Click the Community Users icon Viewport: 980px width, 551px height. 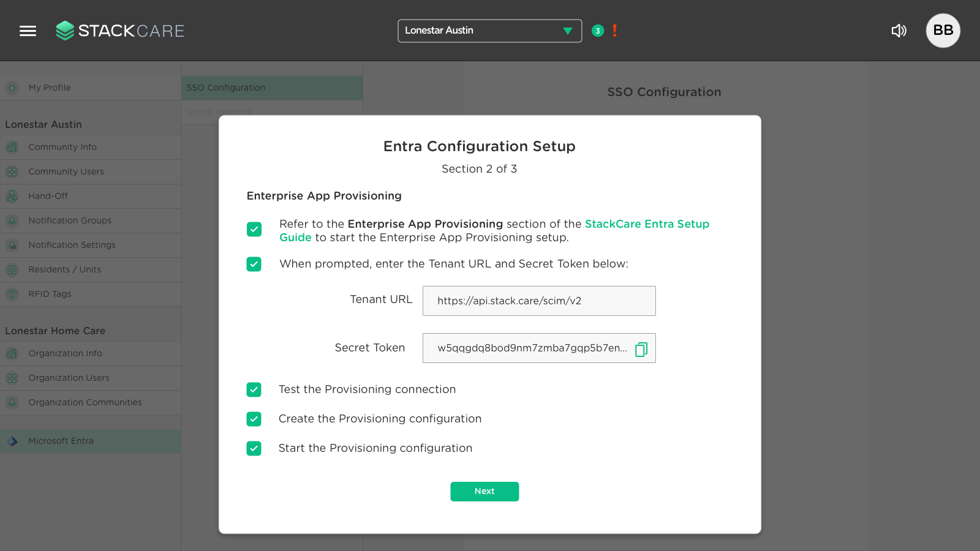12,172
